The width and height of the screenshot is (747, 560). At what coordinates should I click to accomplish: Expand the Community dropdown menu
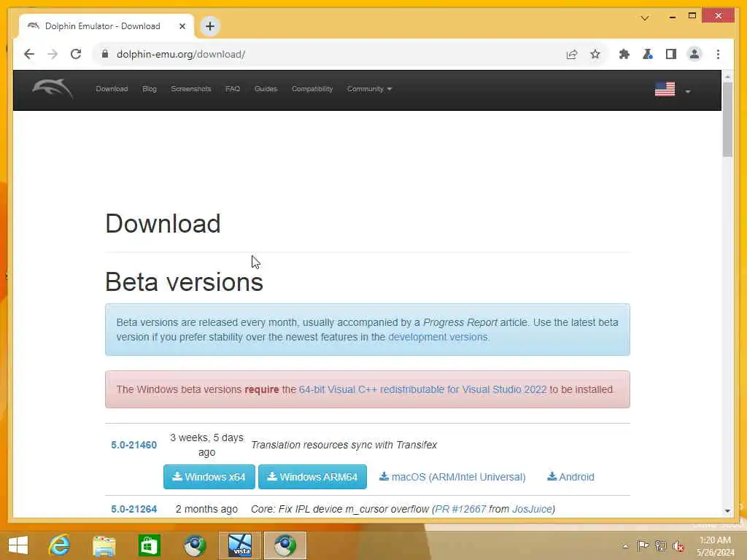coord(369,89)
